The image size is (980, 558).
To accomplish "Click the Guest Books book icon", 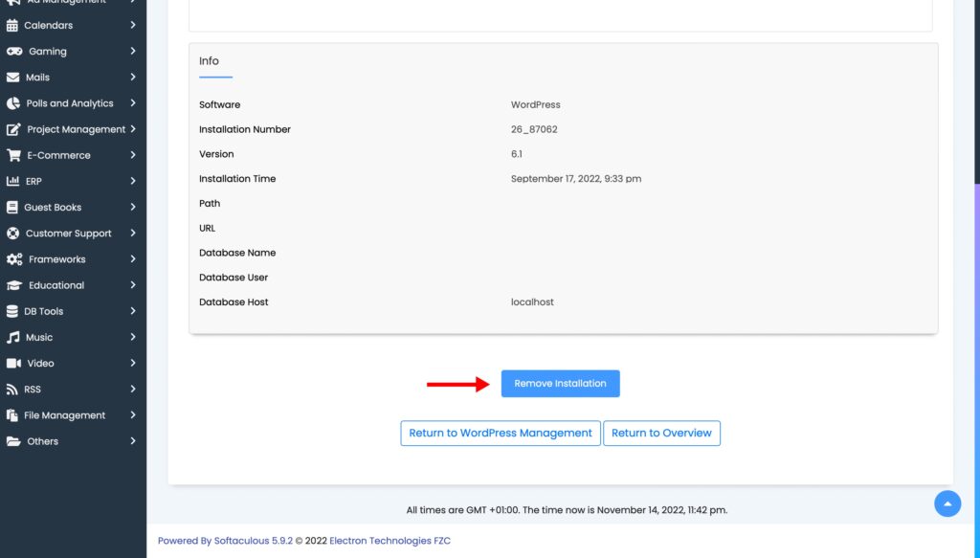I will point(11,208).
